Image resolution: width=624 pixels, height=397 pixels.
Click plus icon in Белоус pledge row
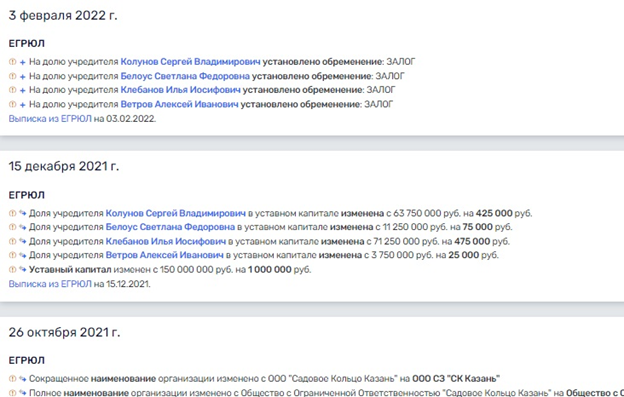click(23, 76)
